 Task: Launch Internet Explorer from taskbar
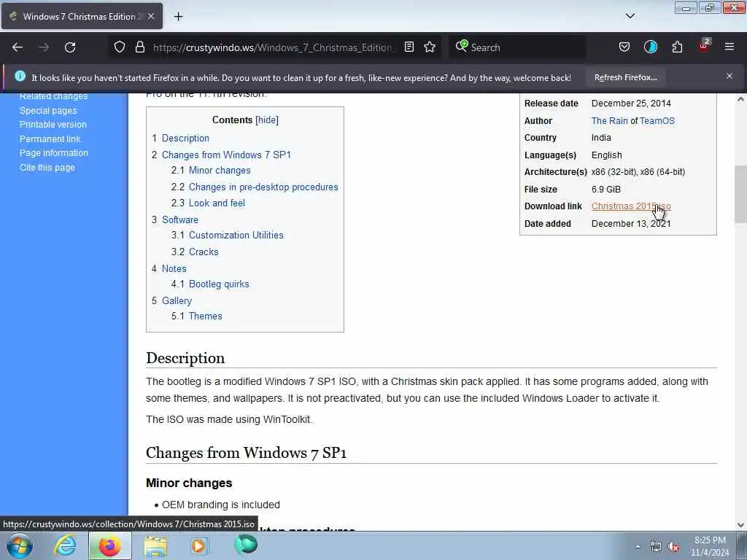point(65,545)
